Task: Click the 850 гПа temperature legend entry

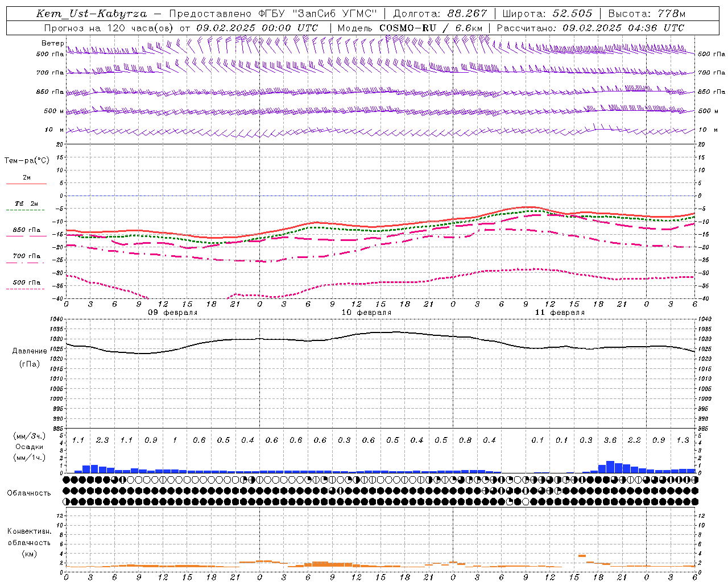Action: click(x=26, y=230)
